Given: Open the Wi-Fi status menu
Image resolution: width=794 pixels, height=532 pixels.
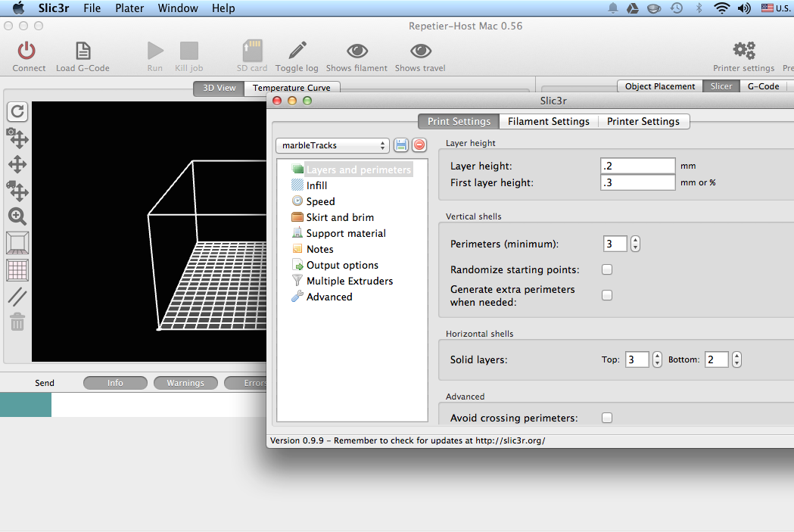Looking at the screenshot, I should tap(721, 8).
